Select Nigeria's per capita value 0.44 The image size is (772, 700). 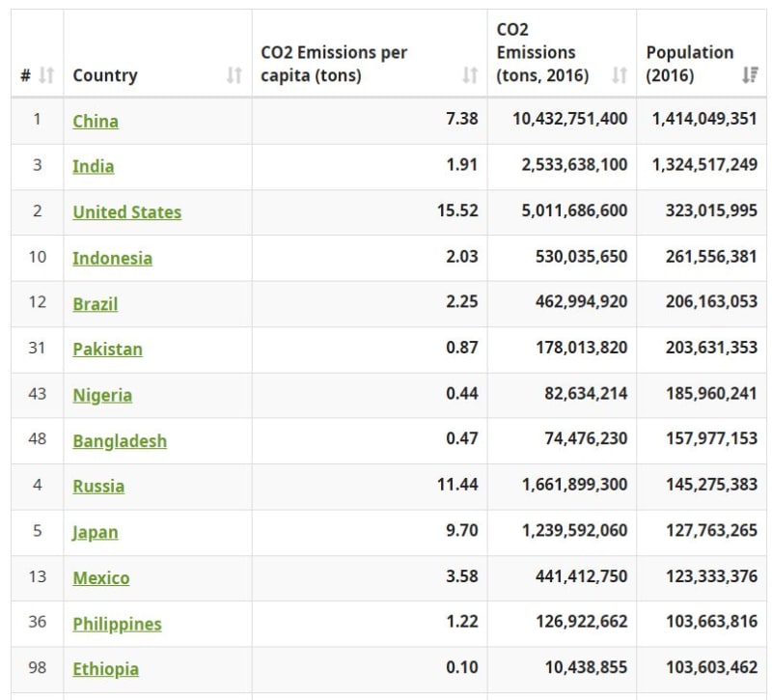coord(462,394)
